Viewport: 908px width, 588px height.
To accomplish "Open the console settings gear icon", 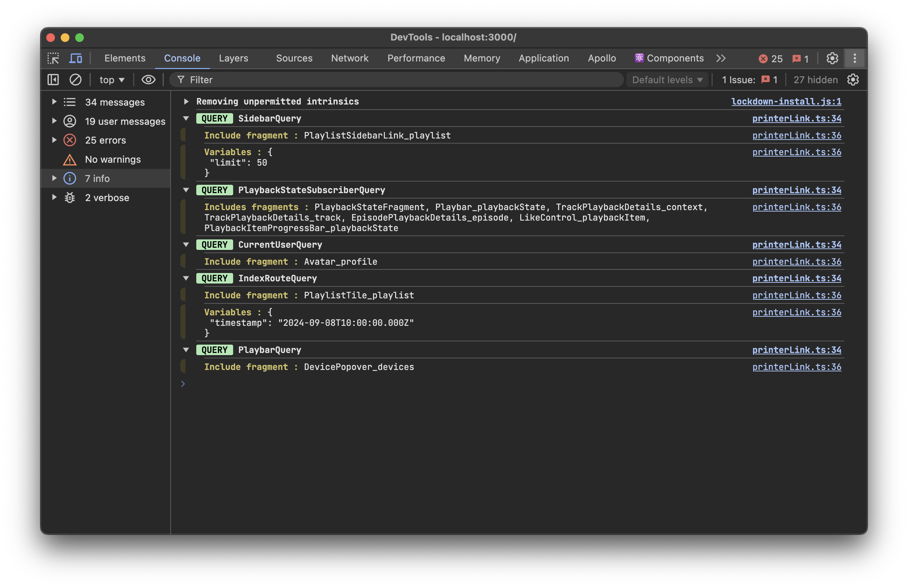I will click(853, 80).
